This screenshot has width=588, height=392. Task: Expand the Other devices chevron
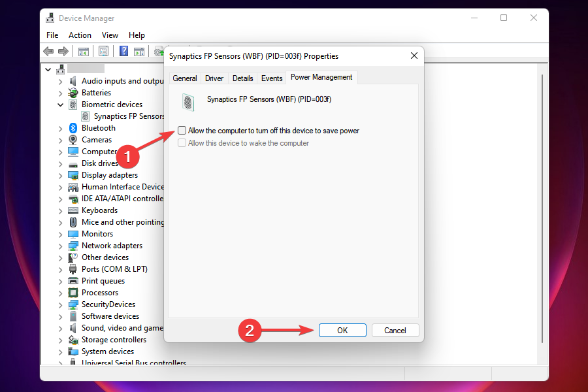[x=60, y=257]
